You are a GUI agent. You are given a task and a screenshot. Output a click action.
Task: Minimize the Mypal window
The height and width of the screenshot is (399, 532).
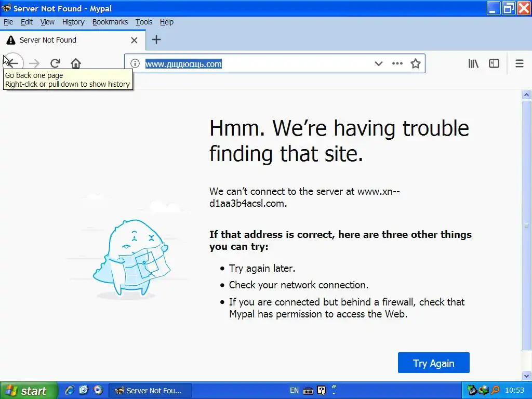click(494, 8)
